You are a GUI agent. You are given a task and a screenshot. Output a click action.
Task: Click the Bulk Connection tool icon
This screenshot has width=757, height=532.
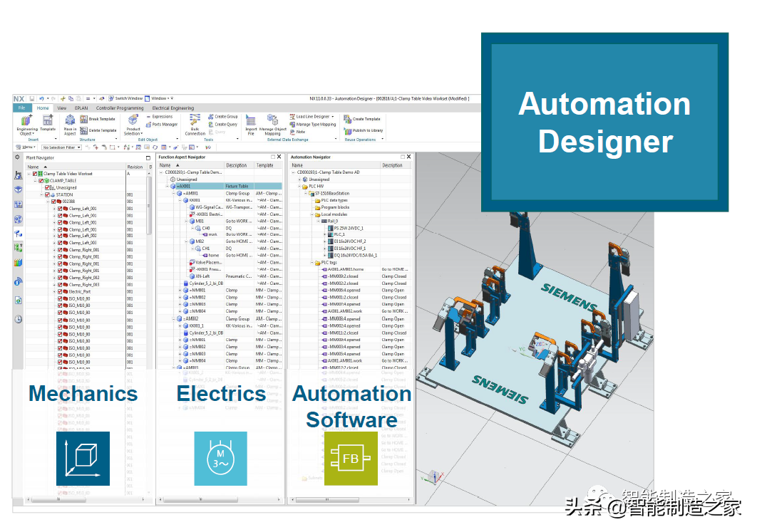click(x=195, y=121)
